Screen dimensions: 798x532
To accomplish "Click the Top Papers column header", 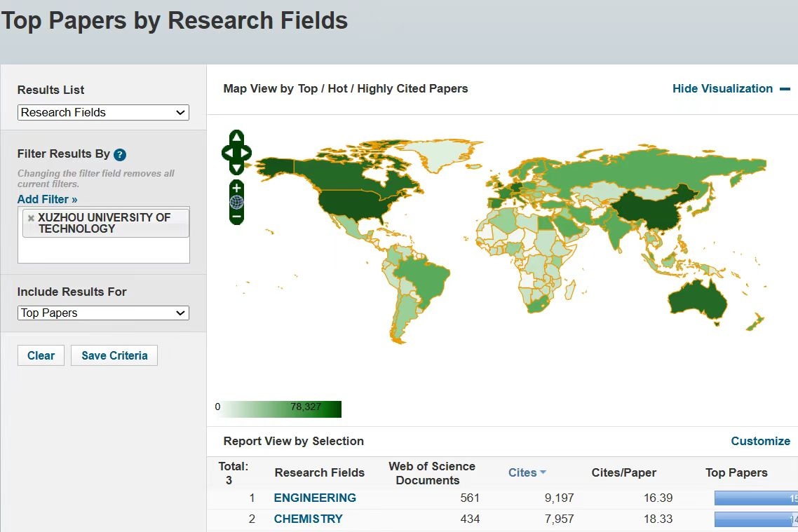I will point(736,472).
